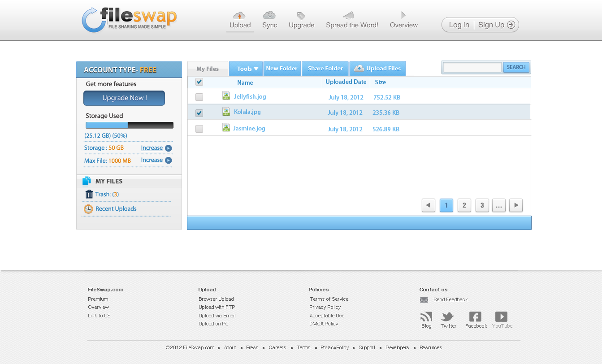Open the Share Folder tab
602x364 pixels.
(x=325, y=69)
